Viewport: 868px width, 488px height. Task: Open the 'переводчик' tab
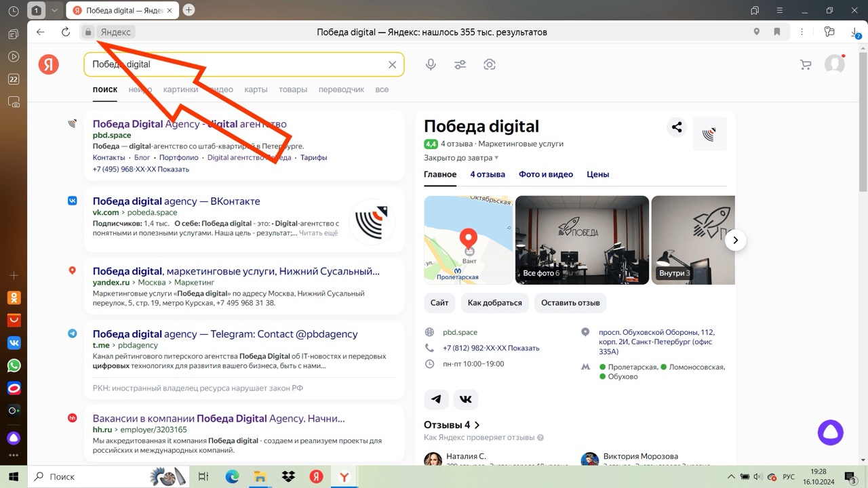(341, 89)
